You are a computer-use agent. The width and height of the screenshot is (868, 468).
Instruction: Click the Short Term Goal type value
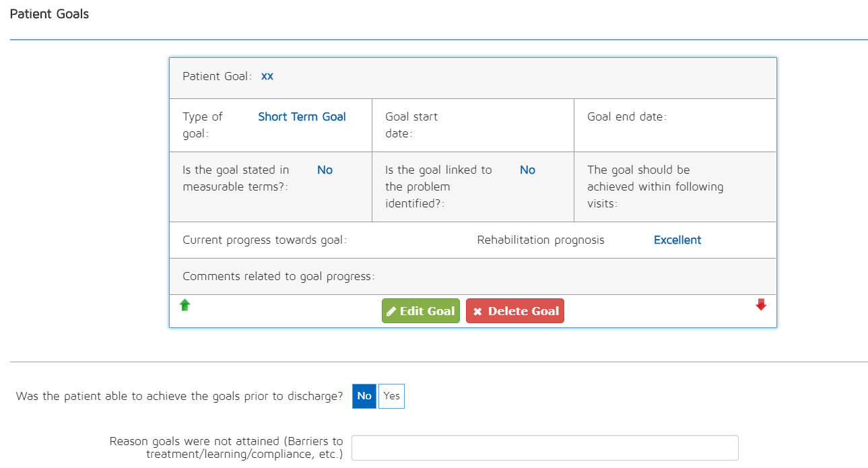pyautogui.click(x=302, y=116)
